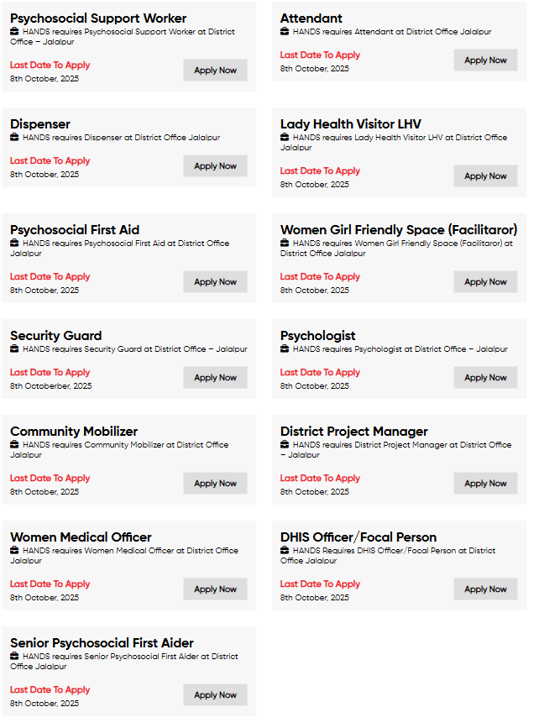Click Apply Now for District Project Manager

pyautogui.click(x=485, y=483)
